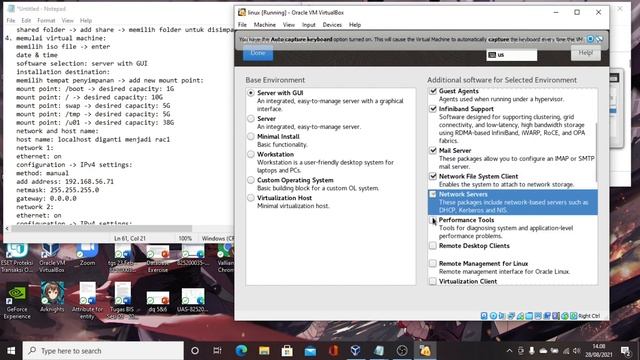Open Notepad View menu
This screenshot has height=360, width=640.
click(67, 20)
